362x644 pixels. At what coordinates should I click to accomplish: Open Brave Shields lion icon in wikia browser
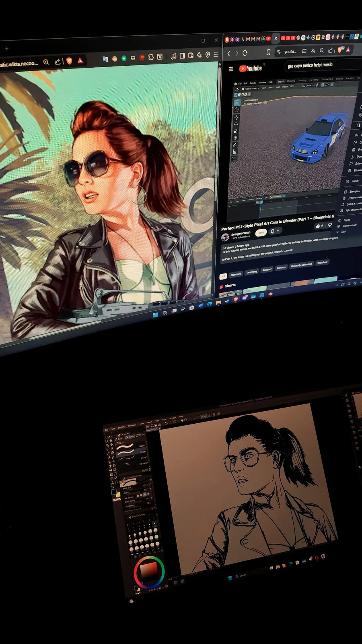(69, 61)
